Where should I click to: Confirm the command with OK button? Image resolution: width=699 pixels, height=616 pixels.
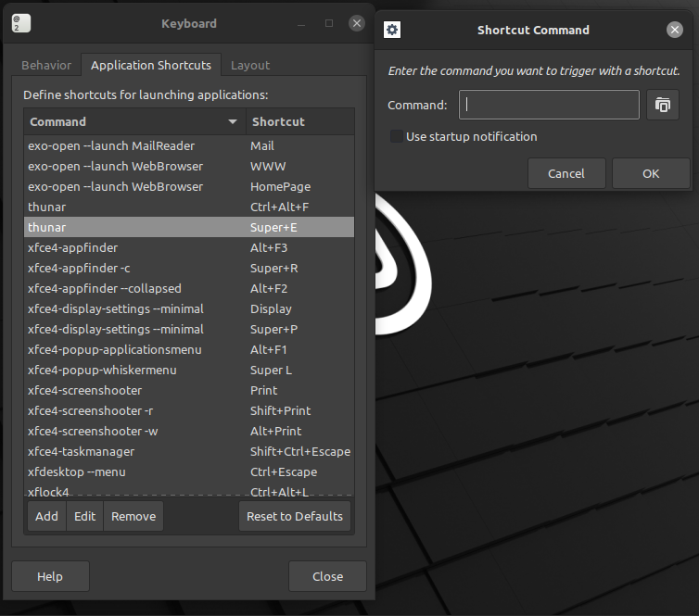(651, 173)
